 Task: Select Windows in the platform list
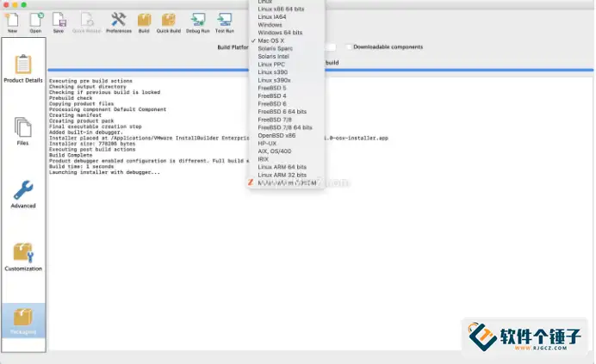click(270, 25)
